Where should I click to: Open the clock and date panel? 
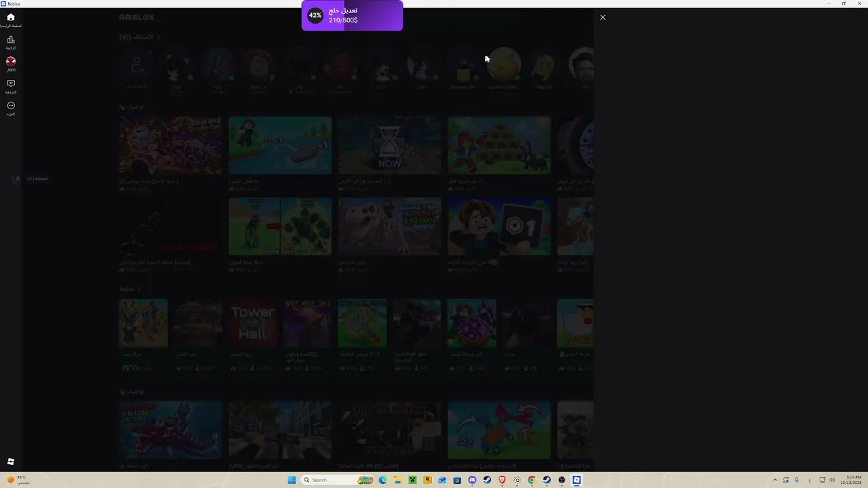pos(850,480)
